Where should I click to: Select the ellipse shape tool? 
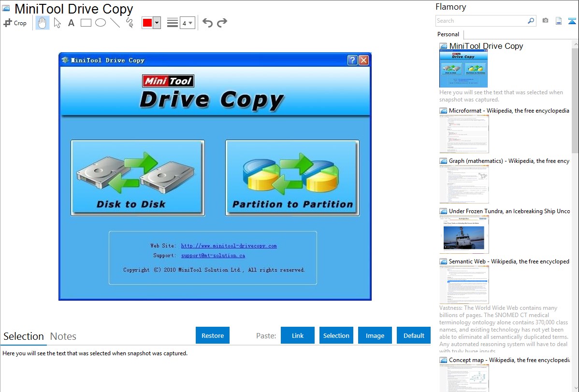pos(101,23)
